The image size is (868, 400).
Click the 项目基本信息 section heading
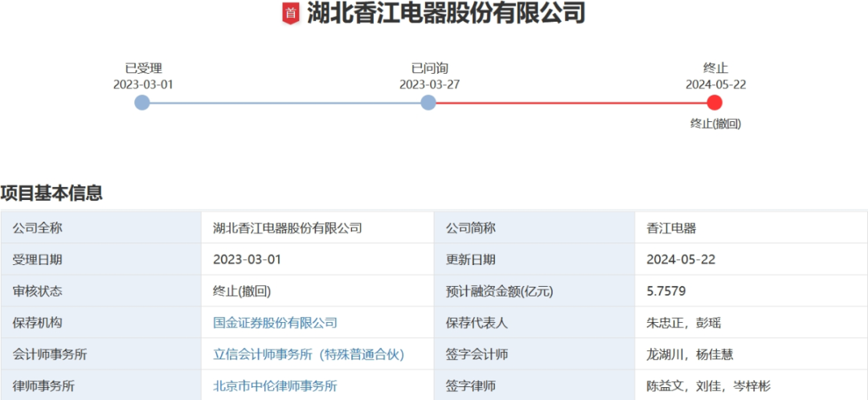coord(51,193)
